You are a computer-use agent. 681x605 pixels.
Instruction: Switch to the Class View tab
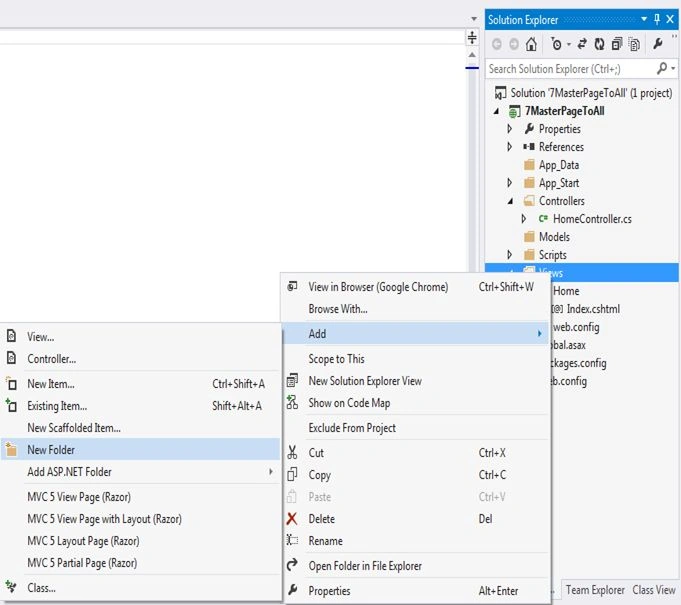click(x=654, y=590)
